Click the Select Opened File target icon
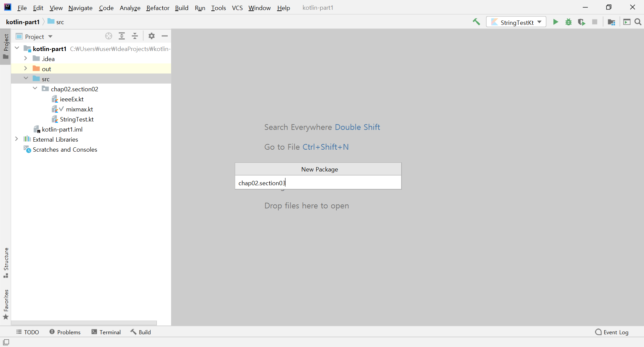This screenshot has width=644, height=347. (x=109, y=36)
